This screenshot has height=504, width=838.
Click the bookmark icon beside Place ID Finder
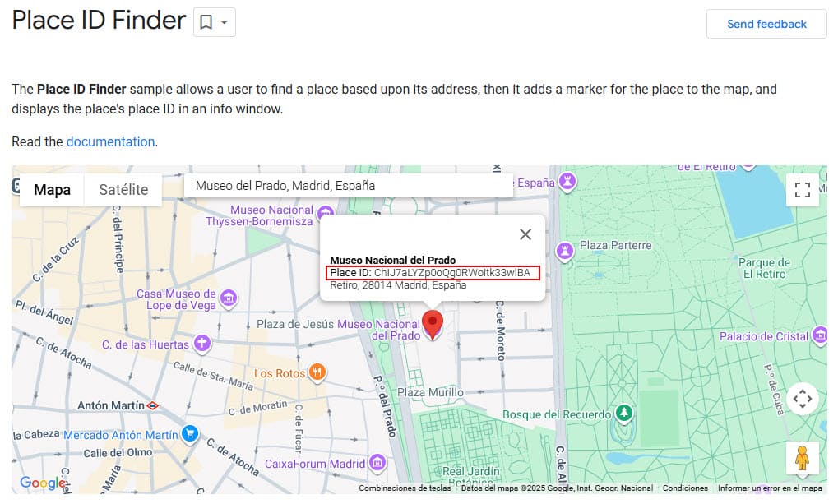[x=206, y=22]
